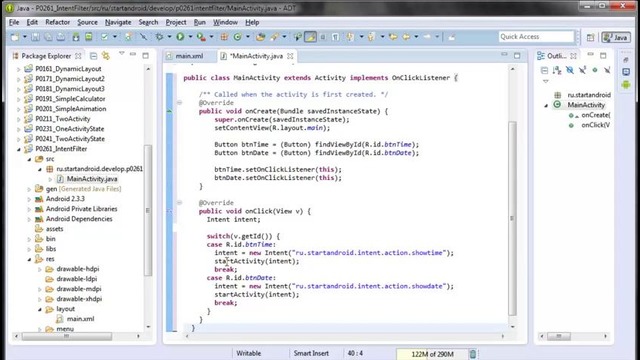
Task: Expand the P0161_DynamicLayout project
Action: click(x=18, y=69)
